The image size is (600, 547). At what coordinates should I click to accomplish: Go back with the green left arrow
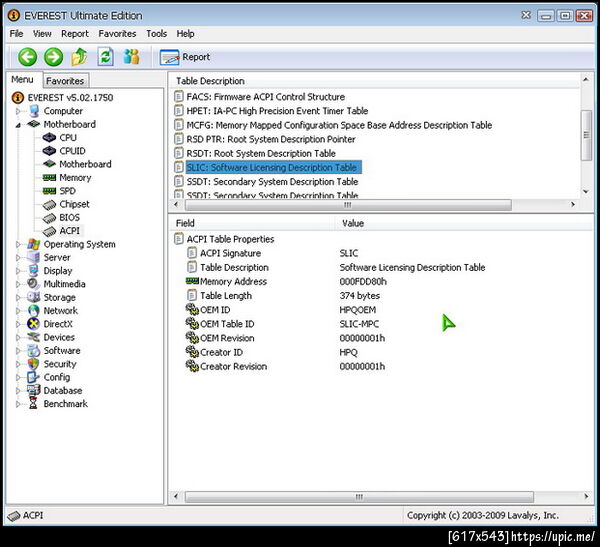(28, 57)
